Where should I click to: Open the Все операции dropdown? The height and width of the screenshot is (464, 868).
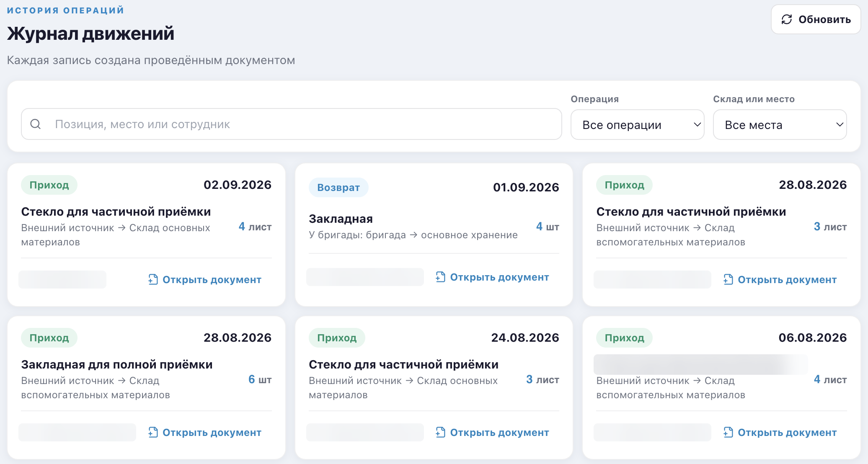(x=637, y=125)
